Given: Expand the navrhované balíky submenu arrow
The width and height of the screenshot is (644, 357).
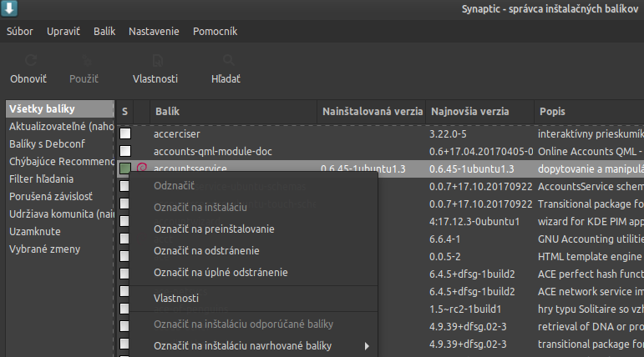Looking at the screenshot, I should click(x=366, y=345).
